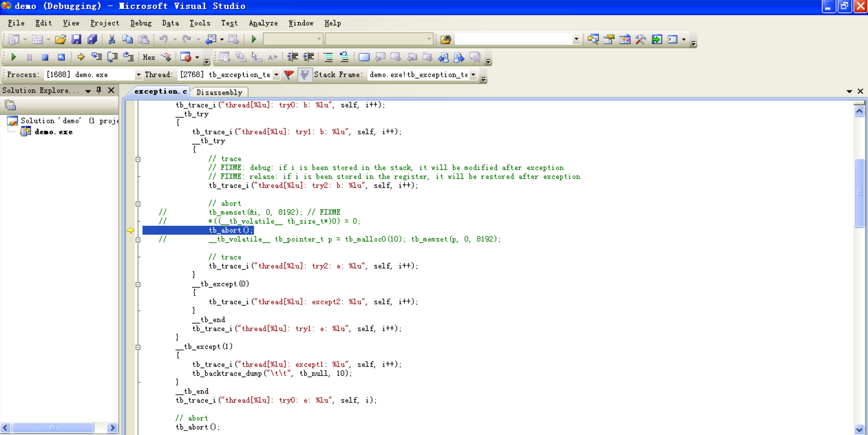Open the Command Window icon

(673, 39)
